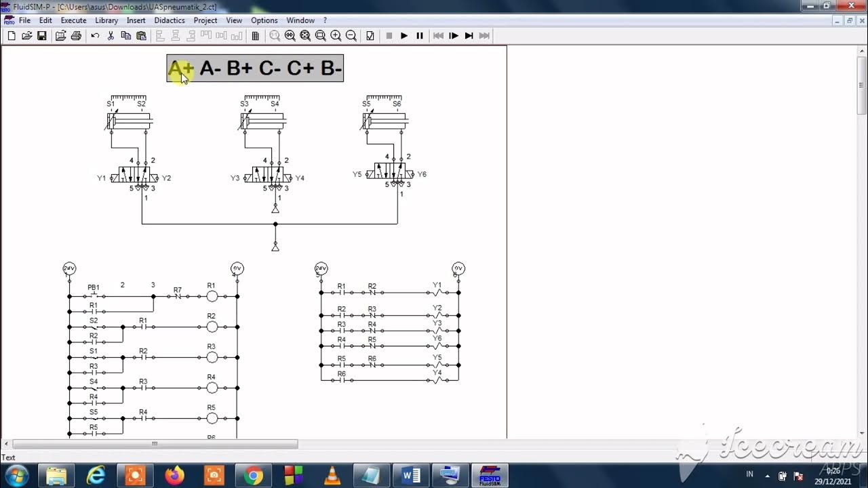Open the Execute menu

point(73,20)
